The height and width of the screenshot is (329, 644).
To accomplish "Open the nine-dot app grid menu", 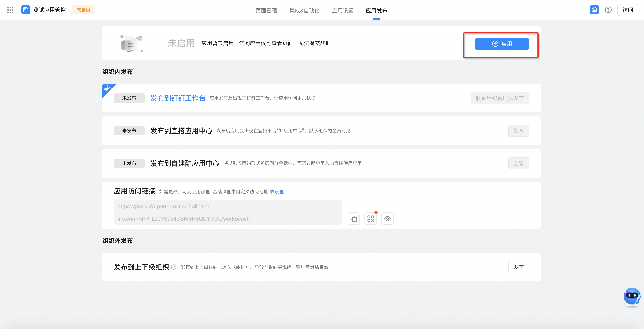I will [x=10, y=10].
